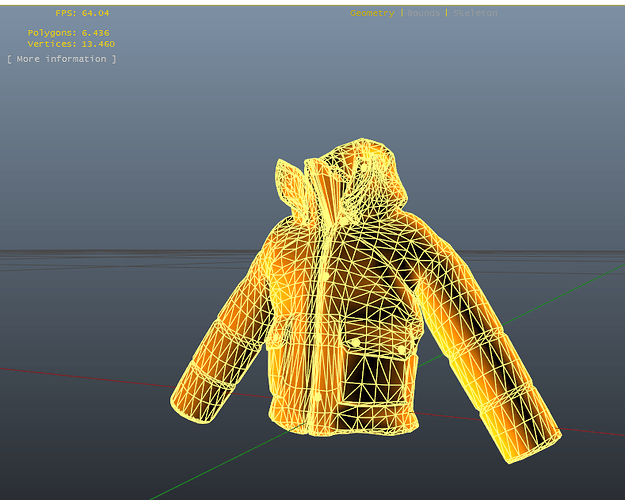This screenshot has width=625, height=500.
Task: Switch to the Geometry view mode
Action: (372, 13)
